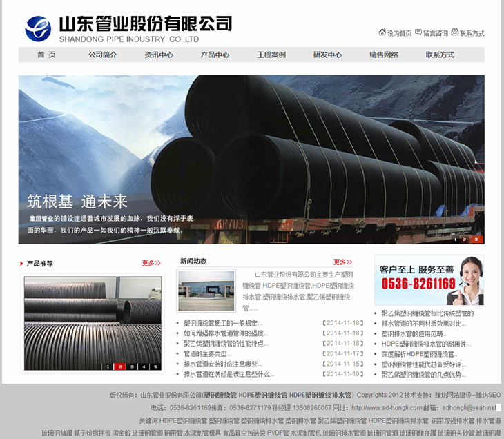The height and width of the screenshot is (439, 504).
Task: Open news 排水管道安装时应注意哪些
Action: (223, 364)
